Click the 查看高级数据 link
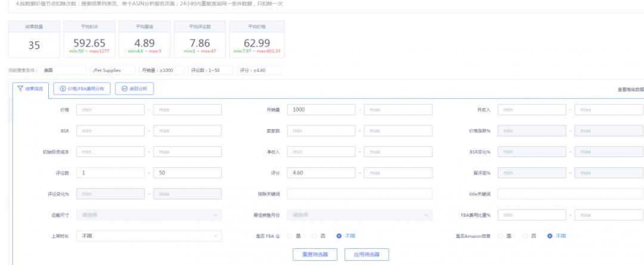 click(630, 89)
